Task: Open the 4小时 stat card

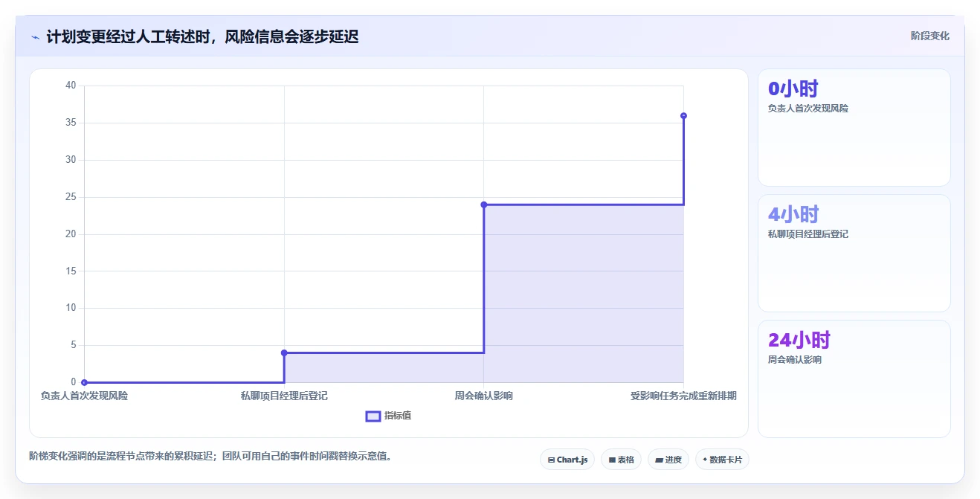Action: pyautogui.click(x=854, y=253)
